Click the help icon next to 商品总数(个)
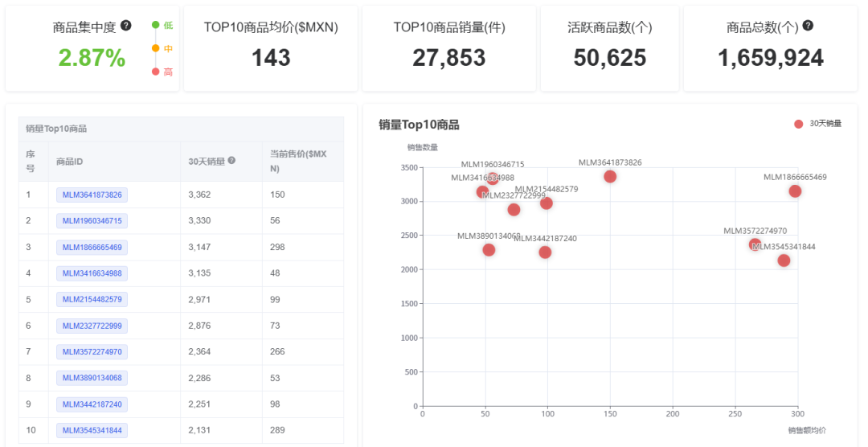 coord(808,26)
